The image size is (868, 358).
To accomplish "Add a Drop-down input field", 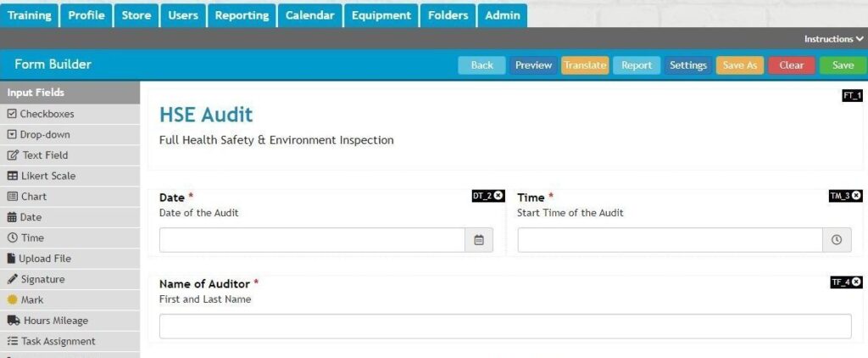I will coord(45,135).
